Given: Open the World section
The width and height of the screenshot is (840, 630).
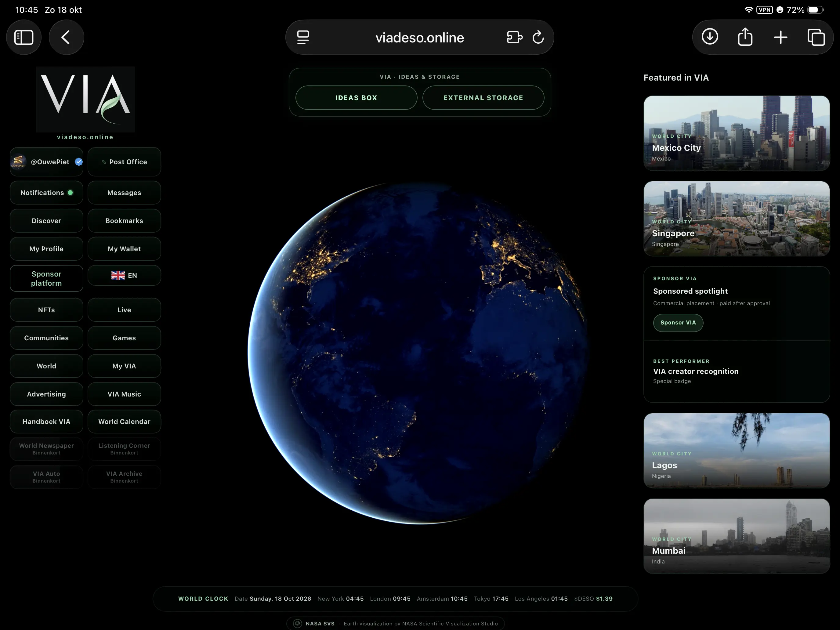Looking at the screenshot, I should pyautogui.click(x=46, y=366).
